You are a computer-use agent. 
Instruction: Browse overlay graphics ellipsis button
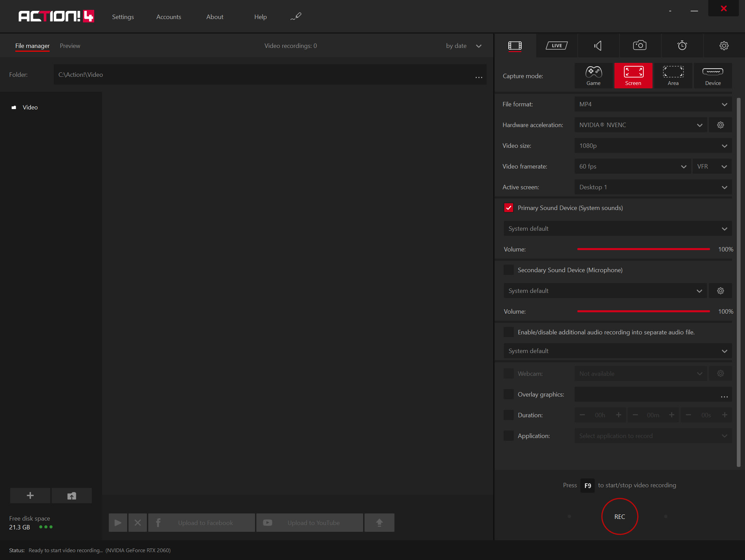tap(724, 396)
